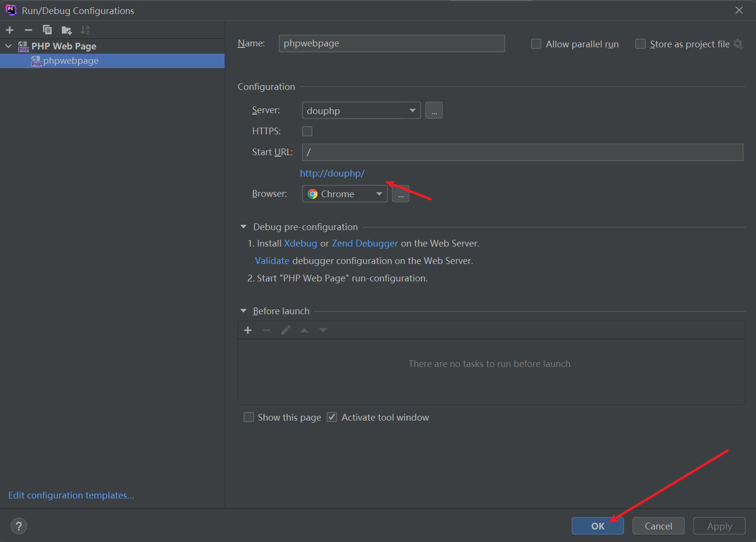Open help with the question mark button
Viewport: 756px width, 542px height.
point(19,526)
